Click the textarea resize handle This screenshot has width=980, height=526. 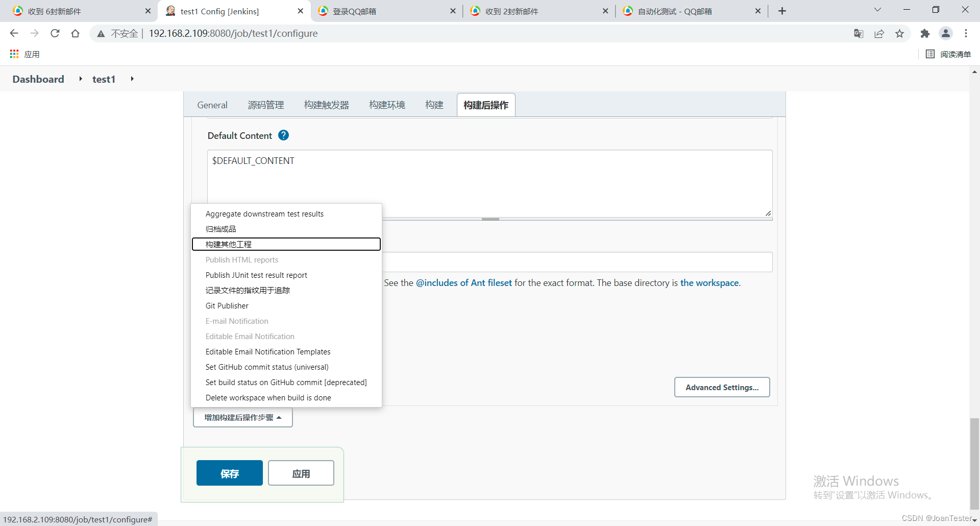click(x=768, y=213)
